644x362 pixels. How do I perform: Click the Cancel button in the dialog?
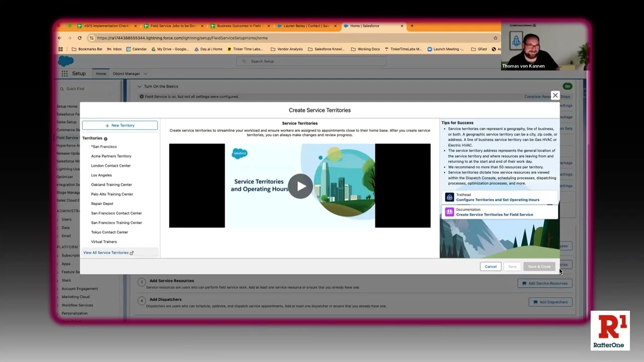point(491,266)
